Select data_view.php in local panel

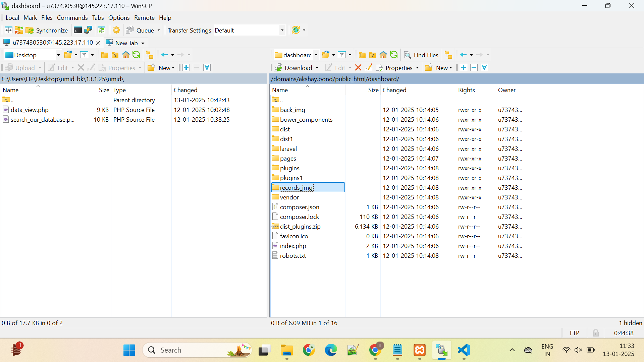coord(30,110)
